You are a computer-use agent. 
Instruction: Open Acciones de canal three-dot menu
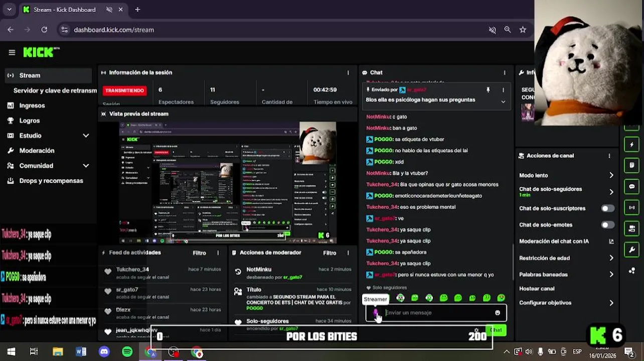click(609, 155)
